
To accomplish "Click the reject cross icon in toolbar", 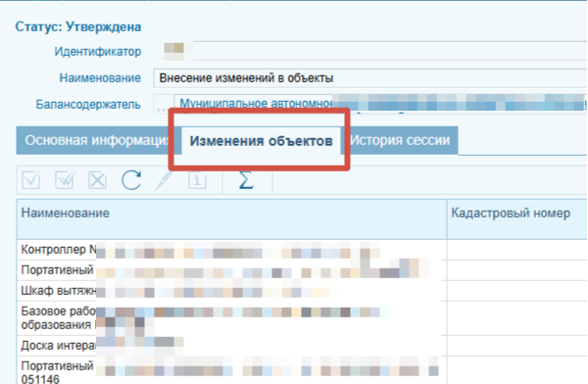I will click(x=97, y=180).
